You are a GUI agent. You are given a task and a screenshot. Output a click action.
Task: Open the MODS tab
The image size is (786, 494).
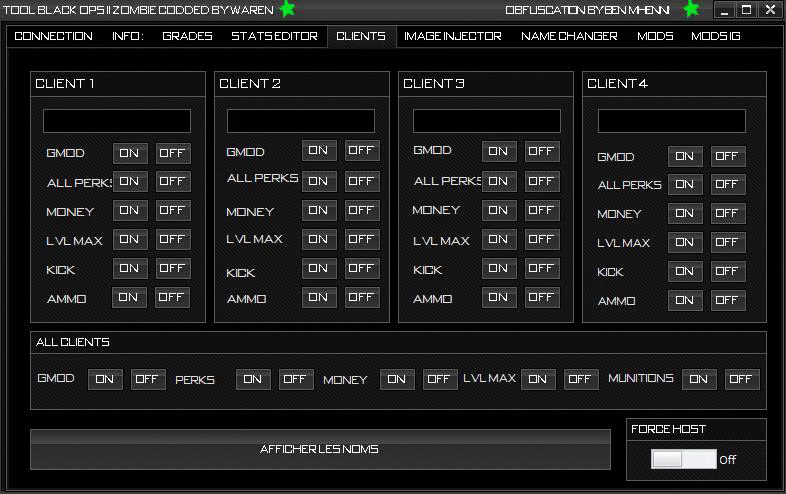point(655,36)
